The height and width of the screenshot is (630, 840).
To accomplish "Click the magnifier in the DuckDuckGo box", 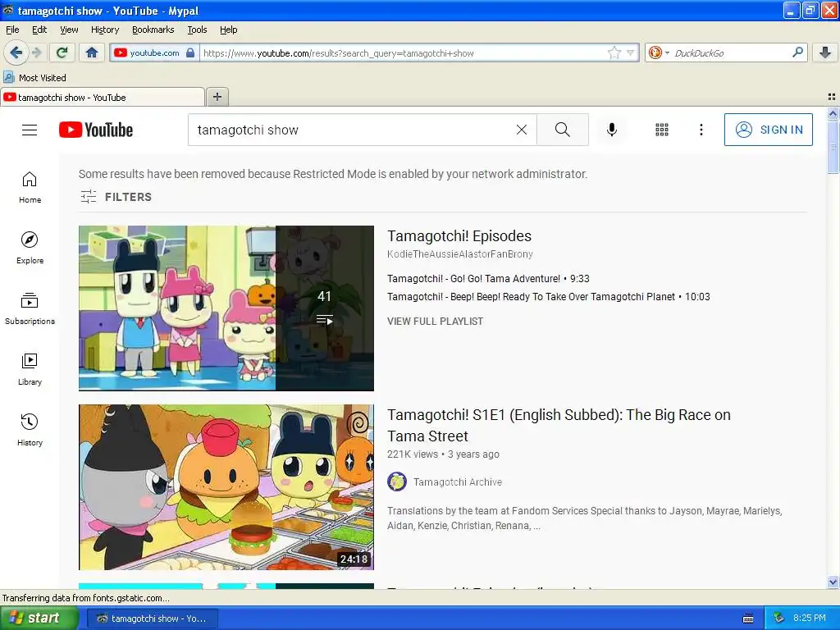I will point(797,52).
